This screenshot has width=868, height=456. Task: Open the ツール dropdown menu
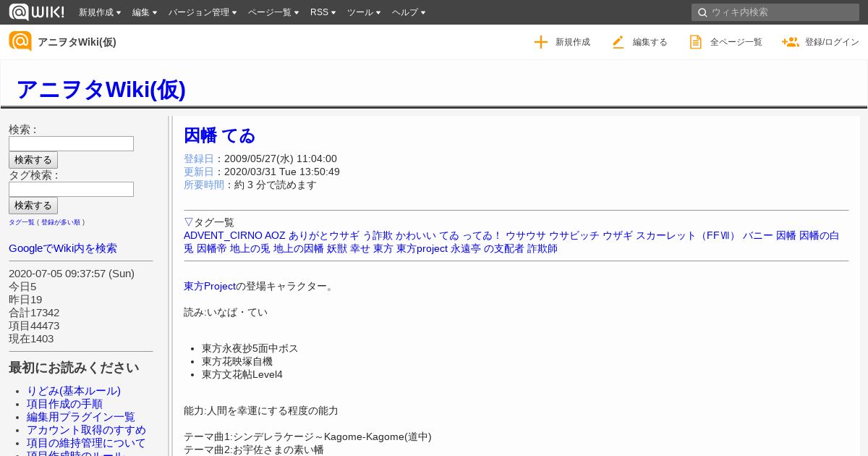click(x=364, y=12)
